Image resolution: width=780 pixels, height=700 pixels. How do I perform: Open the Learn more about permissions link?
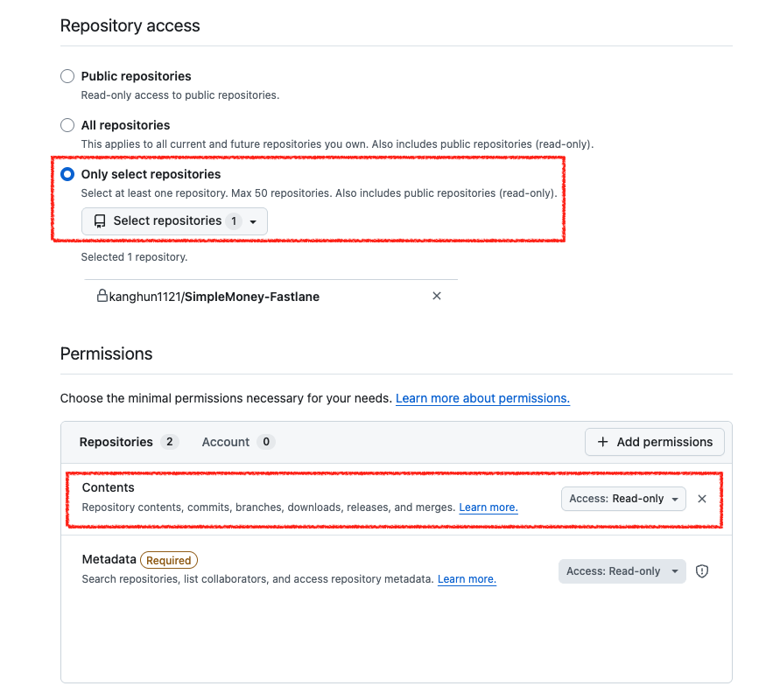pos(482,398)
